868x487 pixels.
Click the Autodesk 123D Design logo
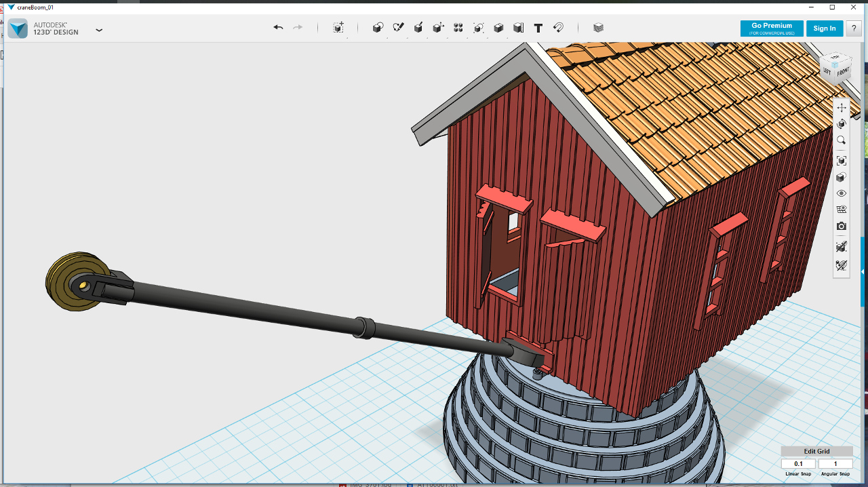pyautogui.click(x=18, y=28)
